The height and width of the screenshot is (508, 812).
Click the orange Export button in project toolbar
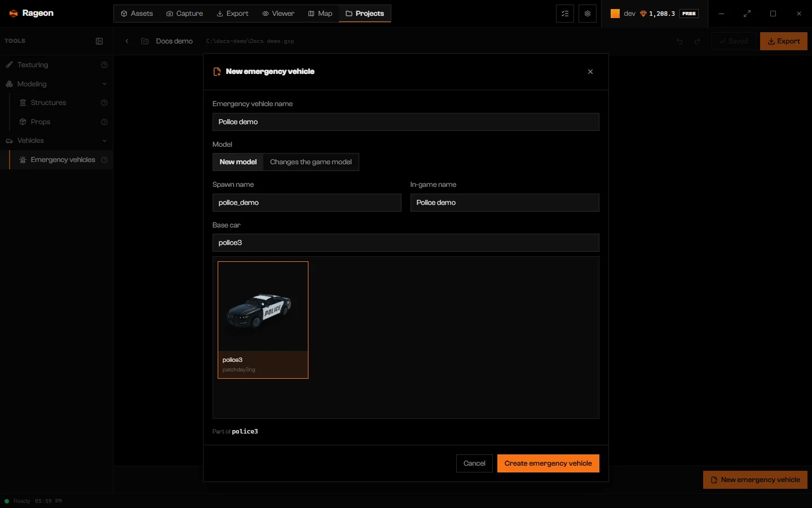784,41
